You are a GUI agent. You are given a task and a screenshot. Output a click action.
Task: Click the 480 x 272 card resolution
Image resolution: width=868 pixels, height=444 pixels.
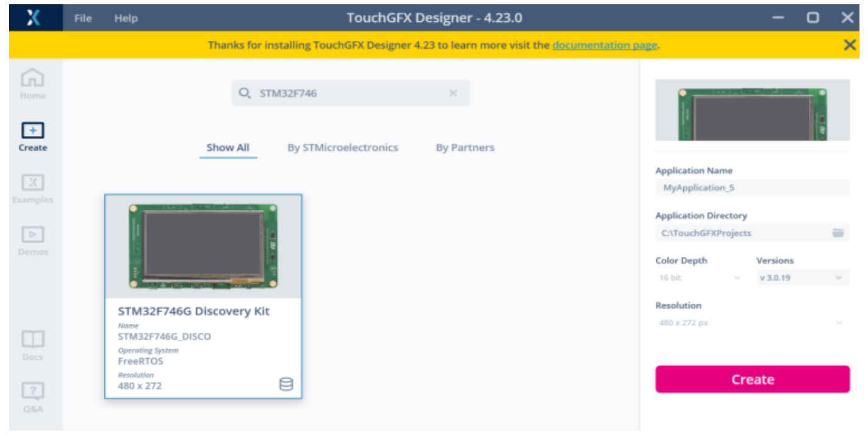[x=140, y=385]
